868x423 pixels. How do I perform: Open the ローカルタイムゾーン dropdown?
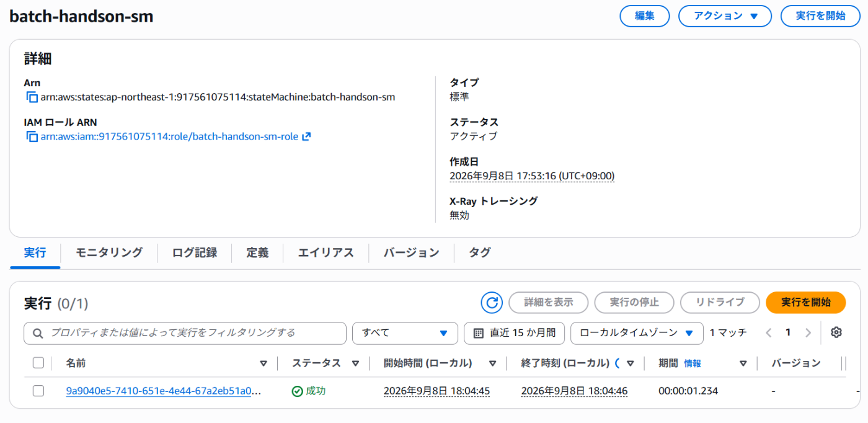tap(637, 333)
